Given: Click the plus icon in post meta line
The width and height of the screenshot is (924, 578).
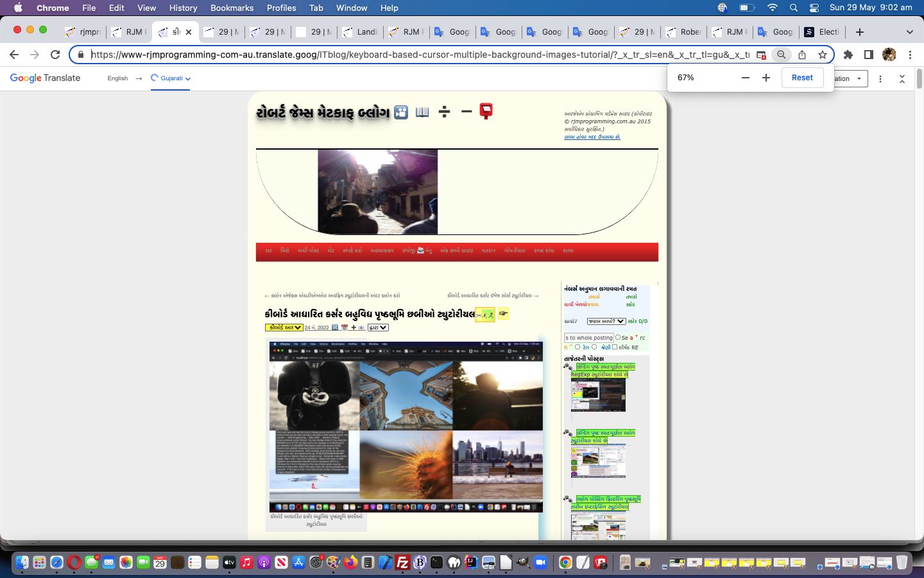Looking at the screenshot, I should click(354, 328).
